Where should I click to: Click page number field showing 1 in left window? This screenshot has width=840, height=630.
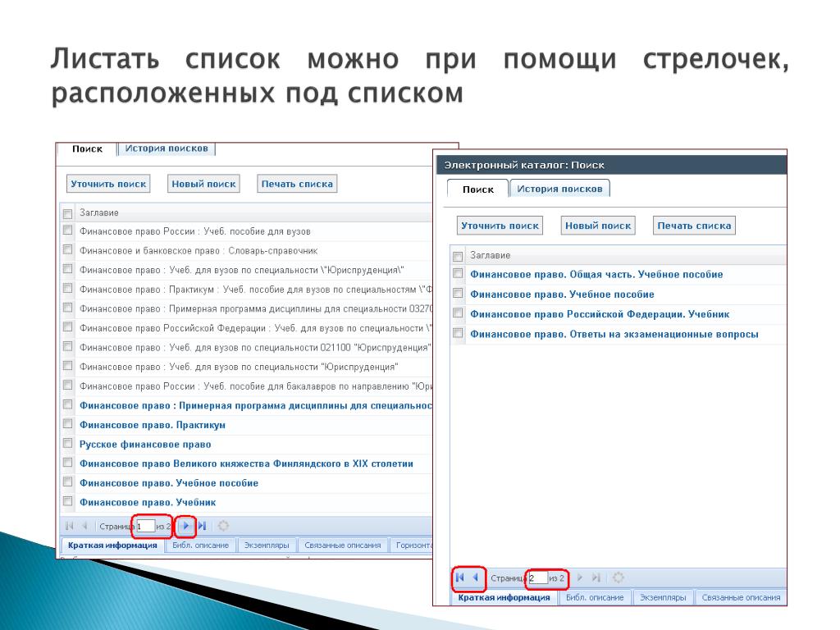click(x=145, y=526)
